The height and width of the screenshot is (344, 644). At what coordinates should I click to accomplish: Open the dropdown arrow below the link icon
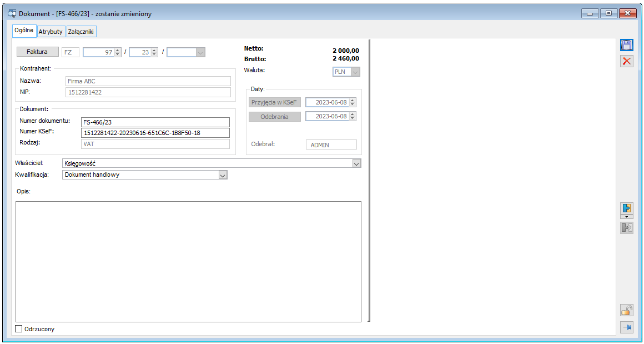coord(627,217)
